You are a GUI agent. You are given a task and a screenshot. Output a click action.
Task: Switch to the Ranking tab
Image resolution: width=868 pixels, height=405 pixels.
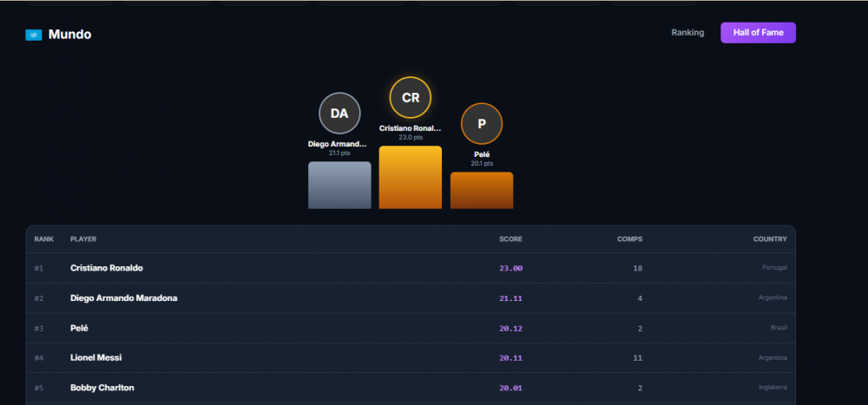tap(687, 33)
